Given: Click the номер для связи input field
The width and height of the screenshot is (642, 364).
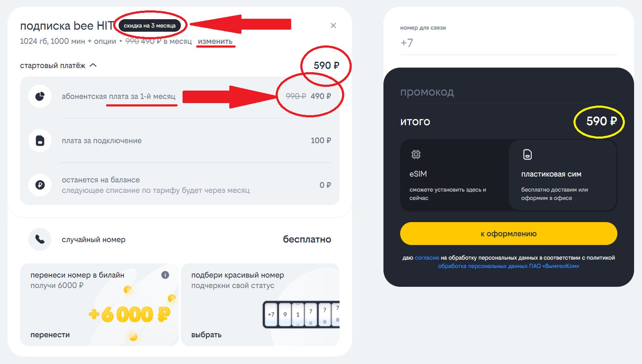Looking at the screenshot, I should coord(508,43).
